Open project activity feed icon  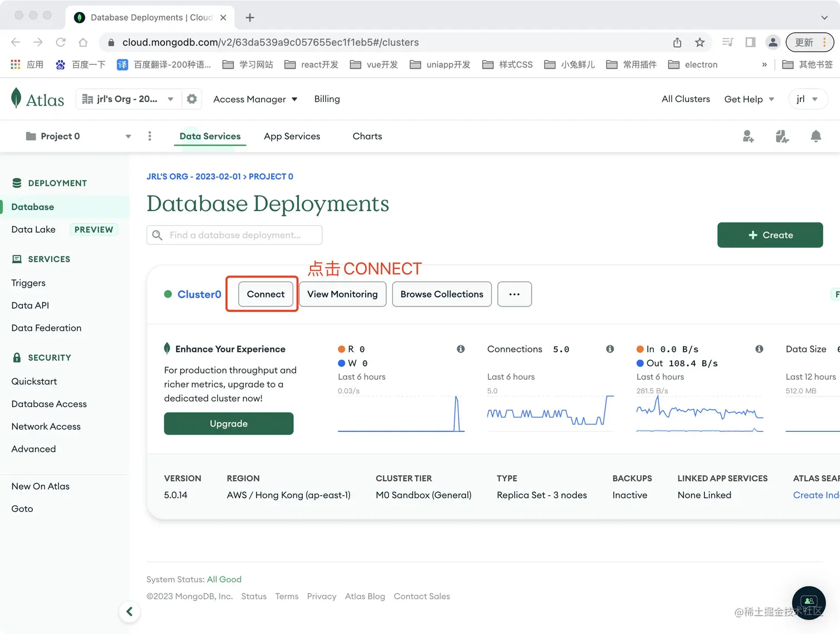pos(782,136)
